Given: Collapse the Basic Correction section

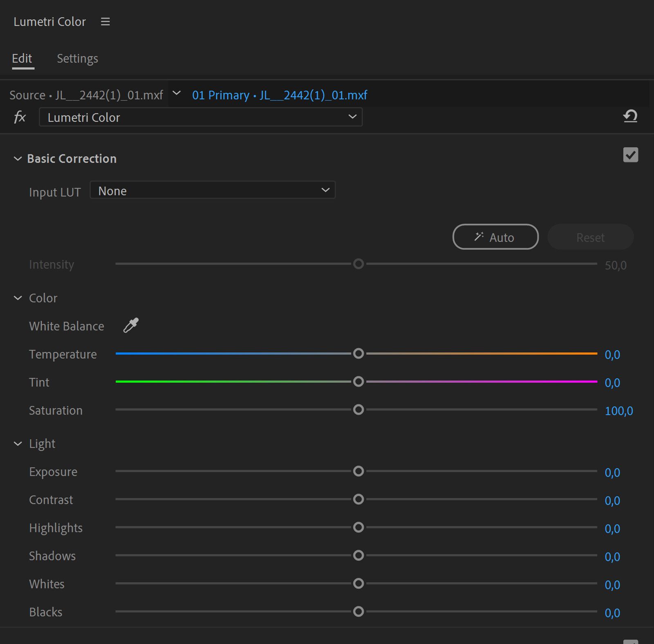Looking at the screenshot, I should click(x=18, y=159).
